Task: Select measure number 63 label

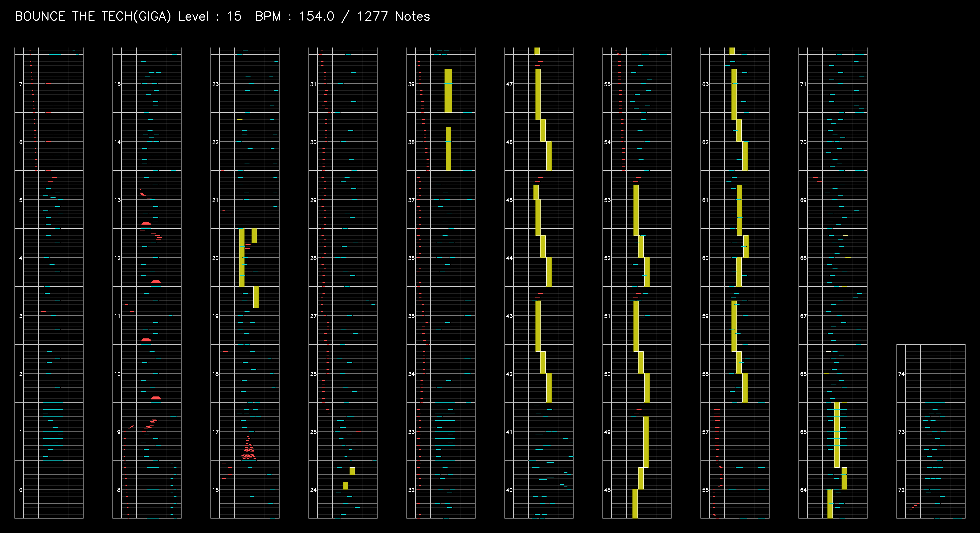Action: pos(705,84)
